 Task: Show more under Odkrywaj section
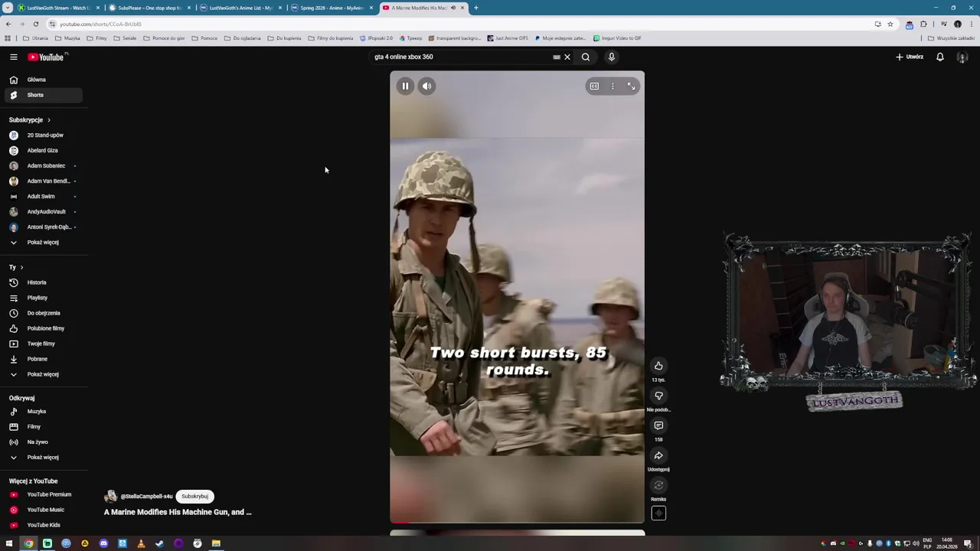(x=43, y=458)
